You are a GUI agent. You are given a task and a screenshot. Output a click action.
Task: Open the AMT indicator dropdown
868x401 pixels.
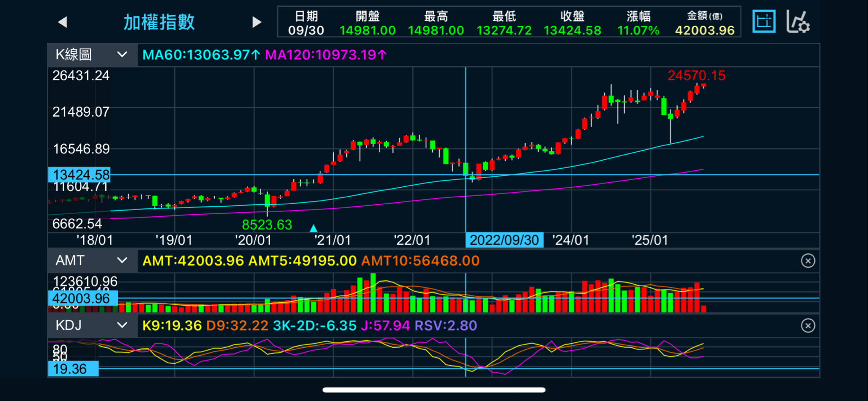[x=92, y=261]
